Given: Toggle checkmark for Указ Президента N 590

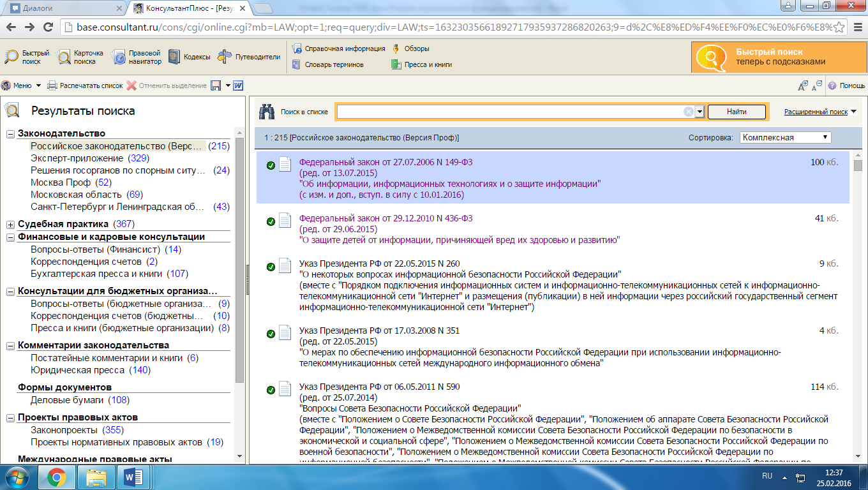Looking at the screenshot, I should [x=271, y=390].
